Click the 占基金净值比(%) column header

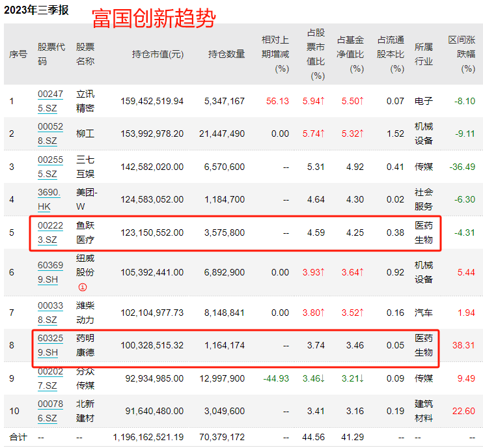click(x=350, y=54)
